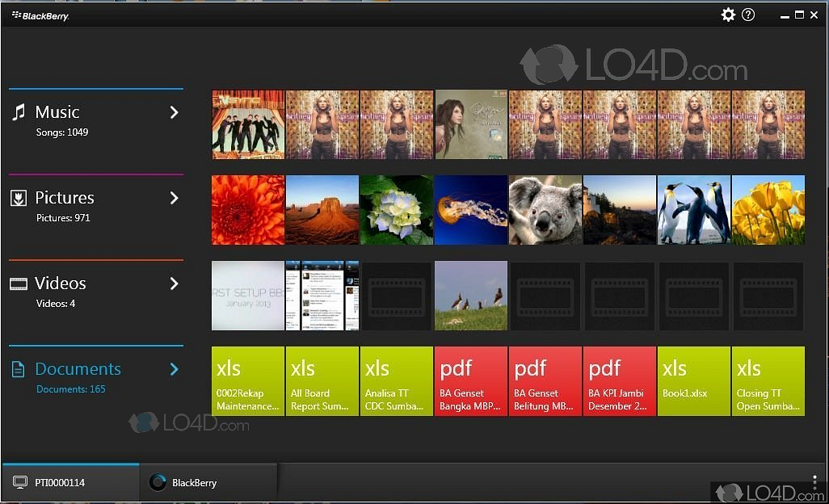The width and height of the screenshot is (829, 504).
Task: Open the settings gear icon
Action: click(728, 15)
